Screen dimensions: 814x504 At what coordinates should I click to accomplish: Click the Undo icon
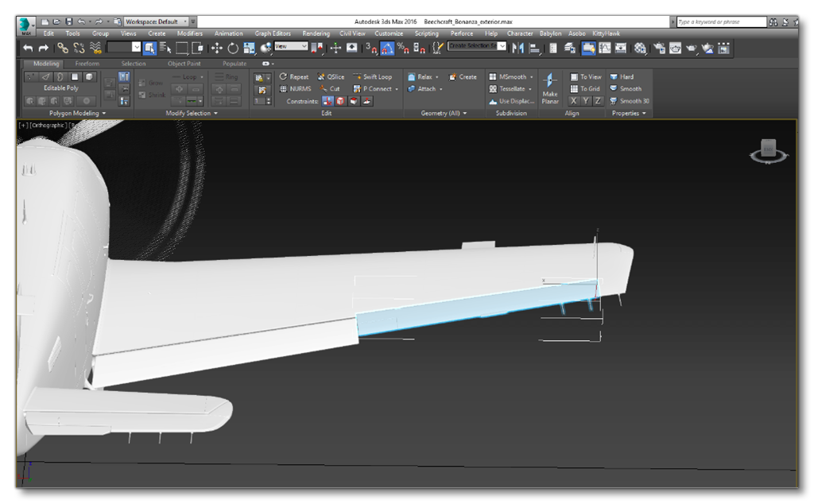(28, 48)
